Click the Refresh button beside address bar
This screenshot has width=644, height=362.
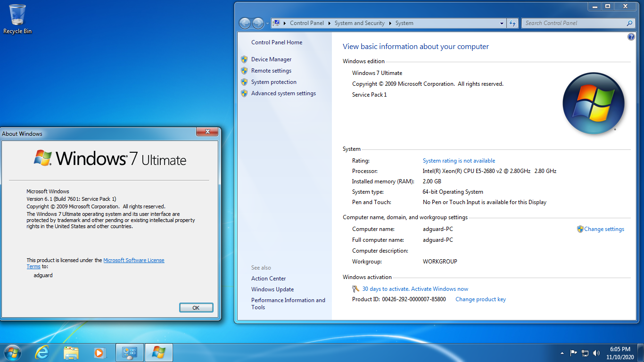(x=512, y=23)
